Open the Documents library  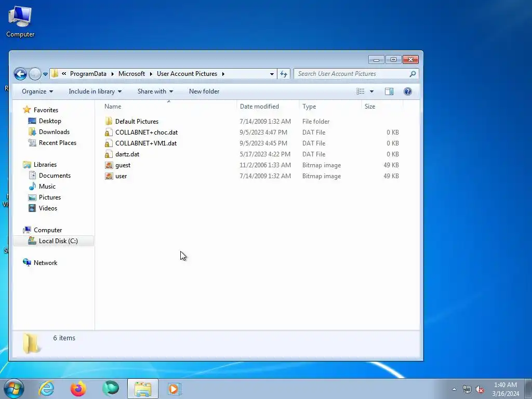(x=55, y=176)
